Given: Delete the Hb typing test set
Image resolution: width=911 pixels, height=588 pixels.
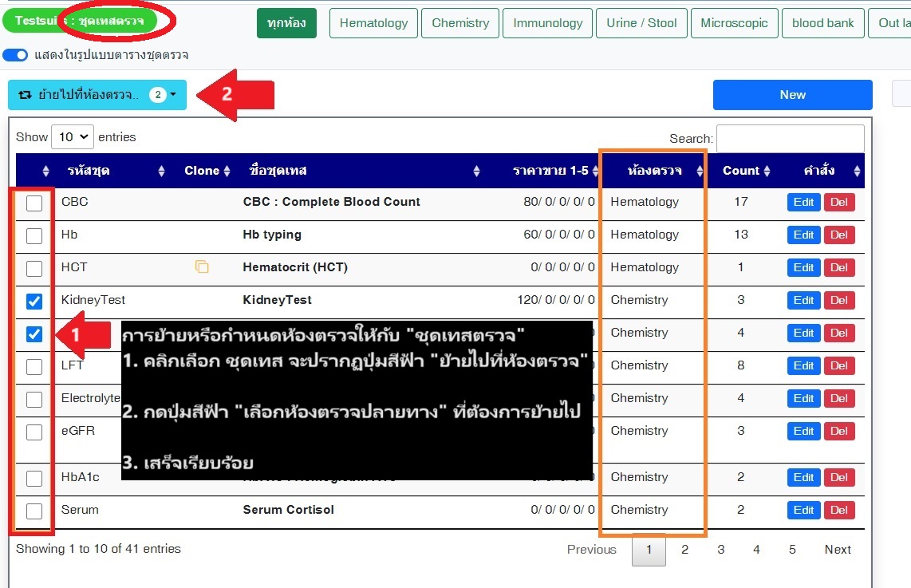Looking at the screenshot, I should (839, 235).
